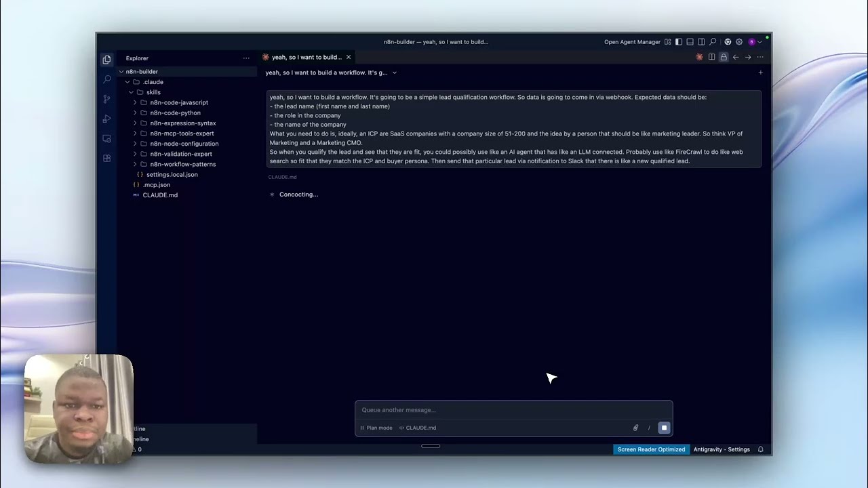This screenshot has height=488, width=868.
Task: Expand the account dropdown chevron
Action: coord(759,42)
